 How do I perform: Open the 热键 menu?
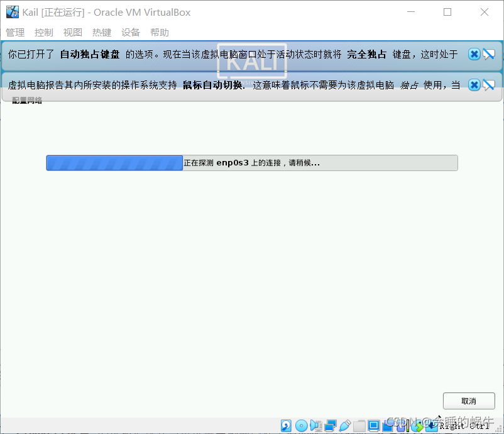102,33
